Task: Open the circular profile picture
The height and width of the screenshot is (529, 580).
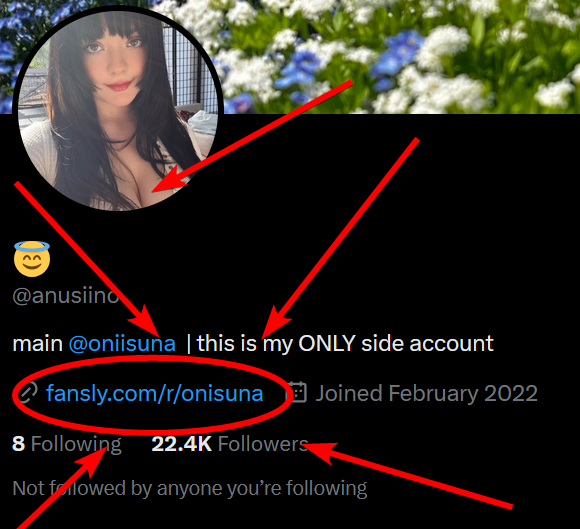Action: point(118,110)
